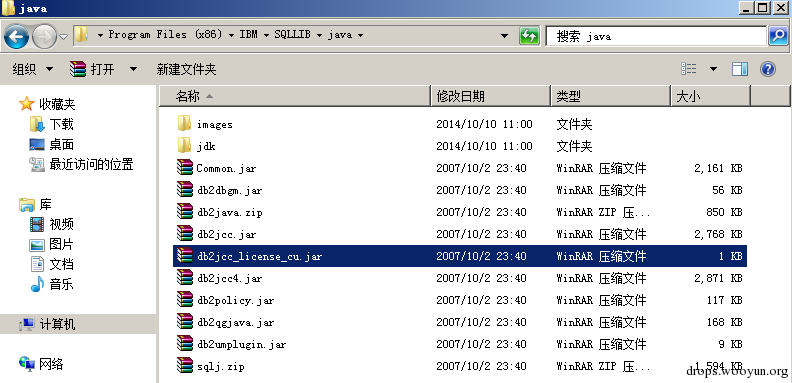Click the db2umplugin.jar archive icon
The width and height of the screenshot is (792, 383).
point(185,344)
